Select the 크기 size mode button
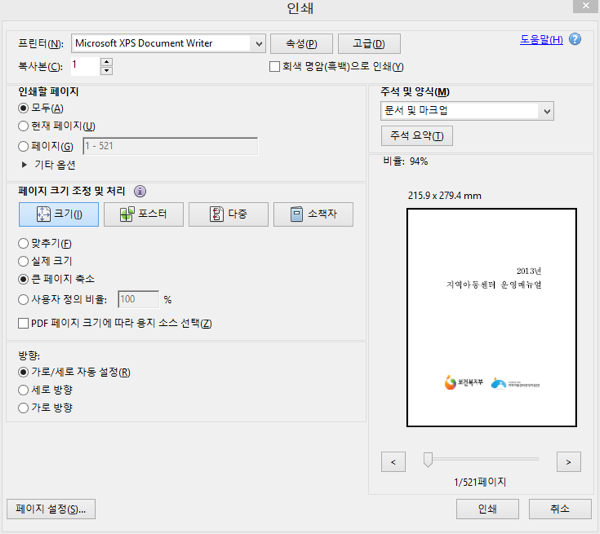Viewport: 600px width, 534px height. pyautogui.click(x=59, y=214)
